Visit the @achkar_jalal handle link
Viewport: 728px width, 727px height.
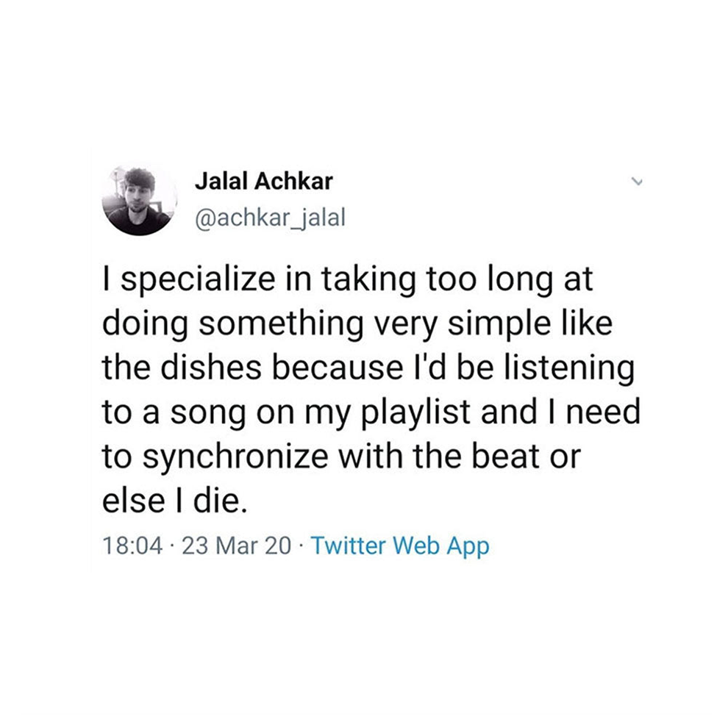pyautogui.click(x=270, y=218)
